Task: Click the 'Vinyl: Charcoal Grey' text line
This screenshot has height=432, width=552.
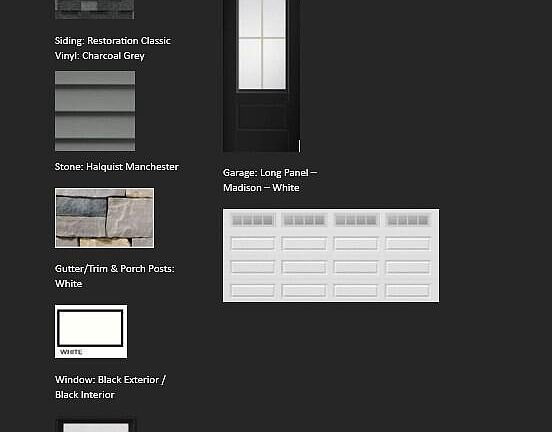Action: [100, 56]
